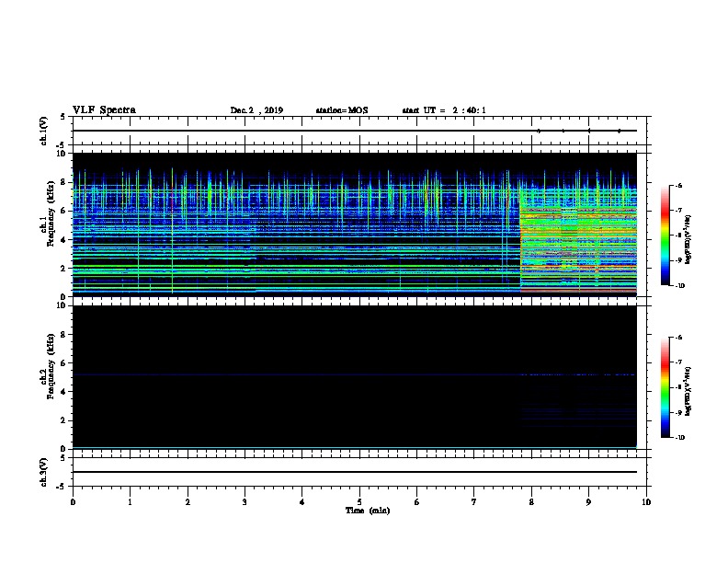Screen dimensions: 728x563
Task: Click the "VLF Spectra" plot title
Action: [x=104, y=110]
